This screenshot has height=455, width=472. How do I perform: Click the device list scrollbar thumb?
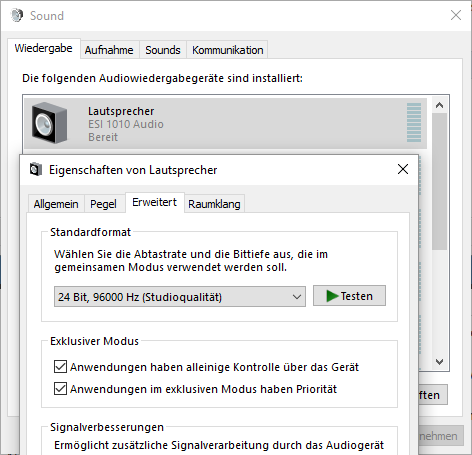[439, 182]
